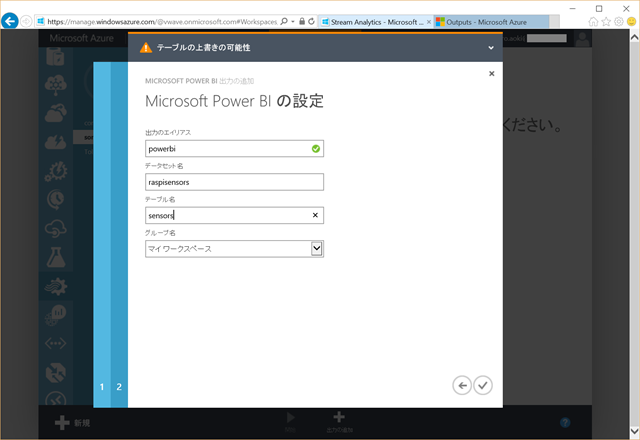Viewport: 640px width, 440px height.
Task: Open the flask Machine Learning sidebar icon
Action: click(56, 257)
